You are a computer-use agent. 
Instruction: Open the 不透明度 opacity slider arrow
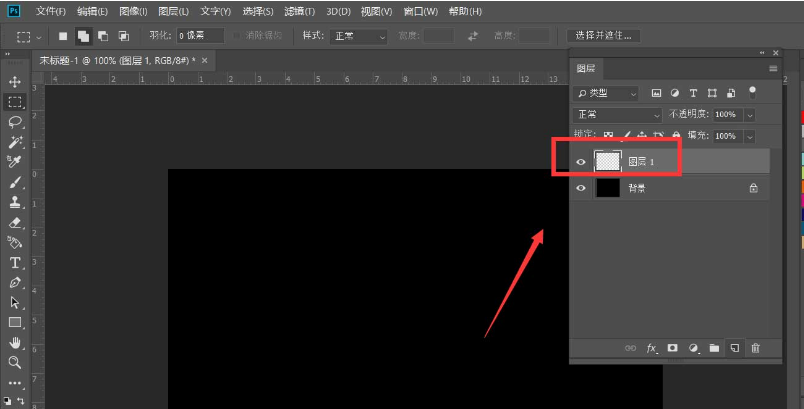point(750,115)
